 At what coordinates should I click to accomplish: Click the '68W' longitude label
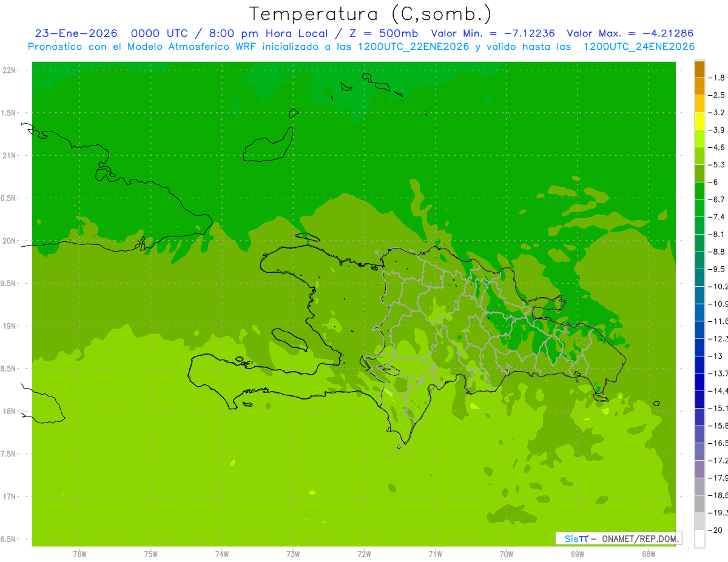(x=649, y=554)
